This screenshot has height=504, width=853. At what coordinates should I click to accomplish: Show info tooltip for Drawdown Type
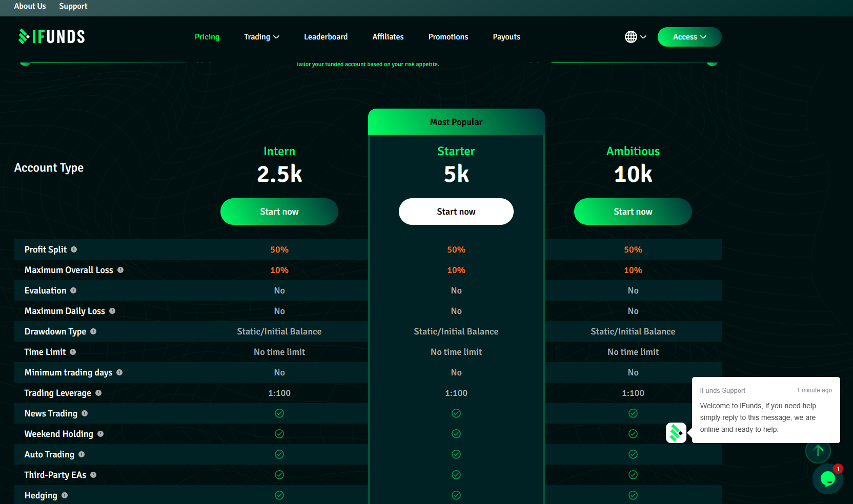pos(93,331)
